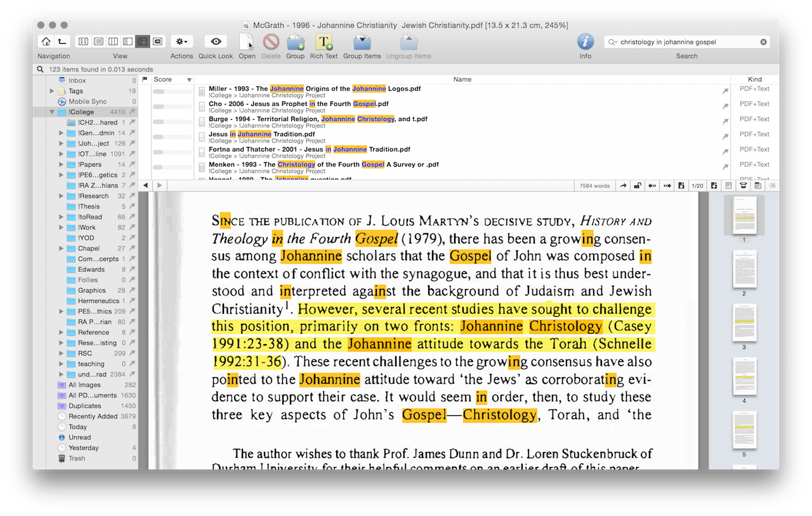Select the page 3 thumbnail

pos(744,323)
